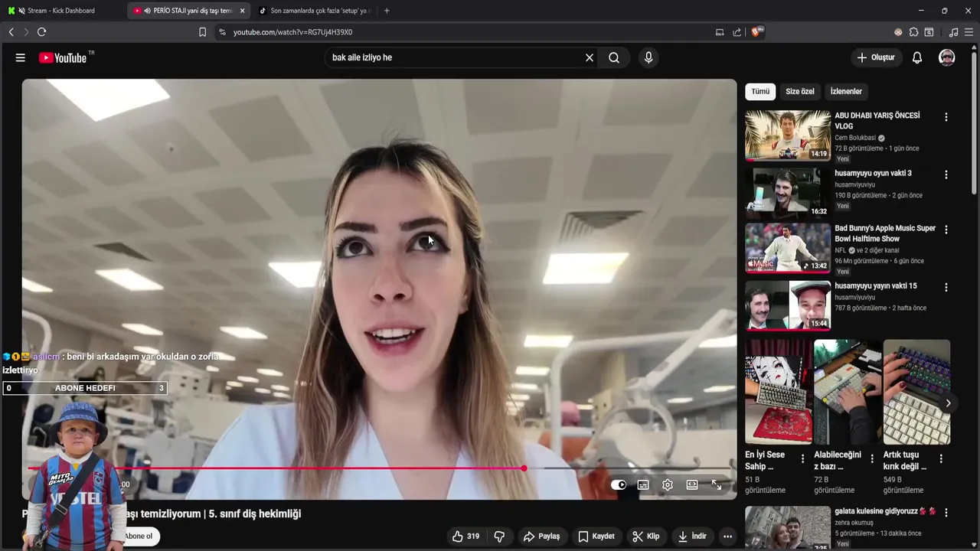Save video with Kaydet button
This screenshot has width=980, height=551.
point(596,536)
